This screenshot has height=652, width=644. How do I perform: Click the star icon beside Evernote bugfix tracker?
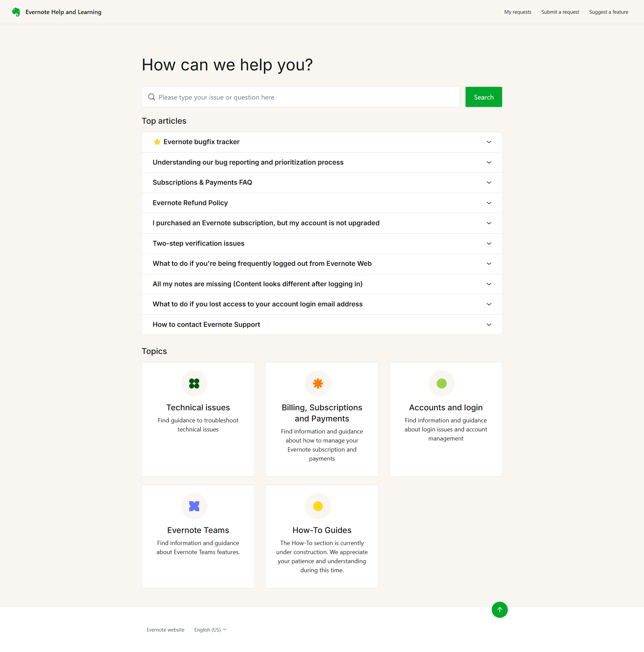pos(157,142)
